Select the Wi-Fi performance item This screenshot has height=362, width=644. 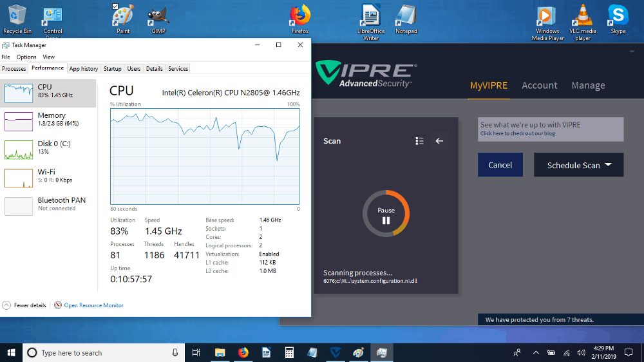(x=48, y=178)
